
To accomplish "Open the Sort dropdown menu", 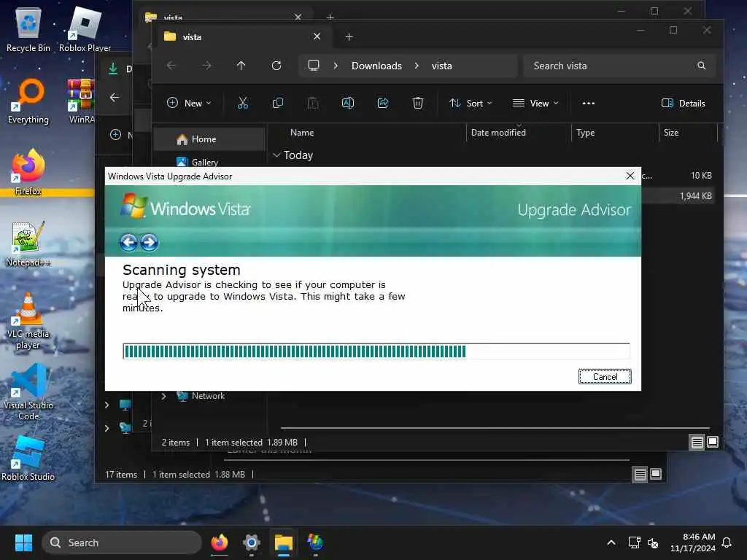I will pyautogui.click(x=471, y=103).
